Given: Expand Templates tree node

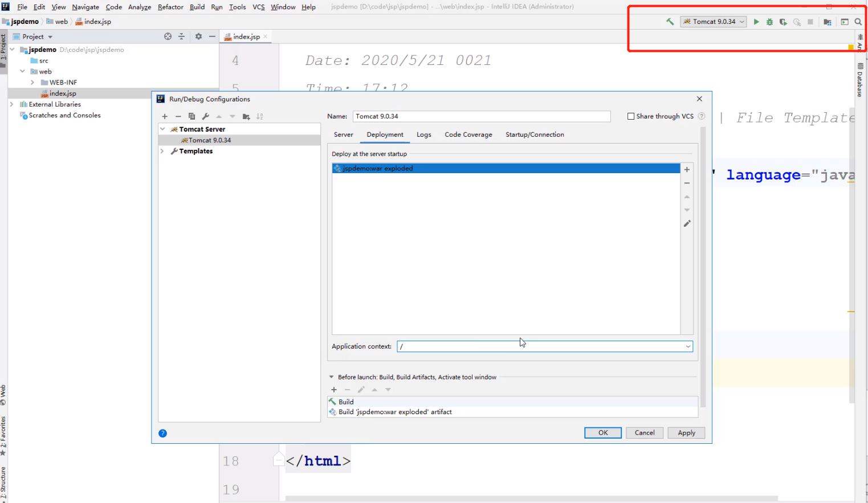Looking at the screenshot, I should pos(162,151).
